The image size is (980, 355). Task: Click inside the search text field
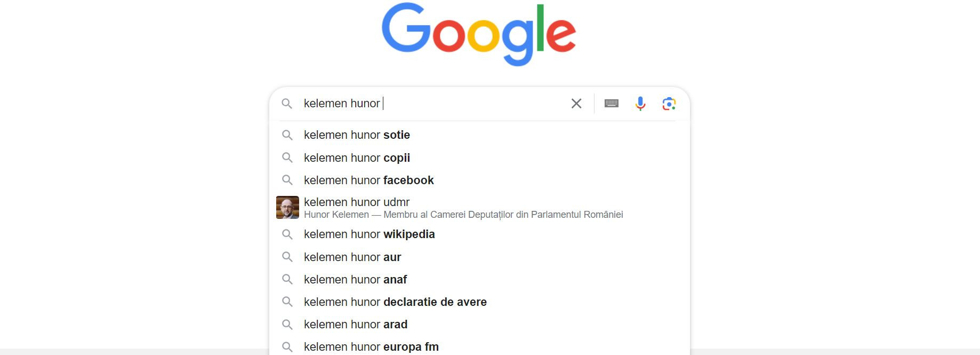pos(427,104)
